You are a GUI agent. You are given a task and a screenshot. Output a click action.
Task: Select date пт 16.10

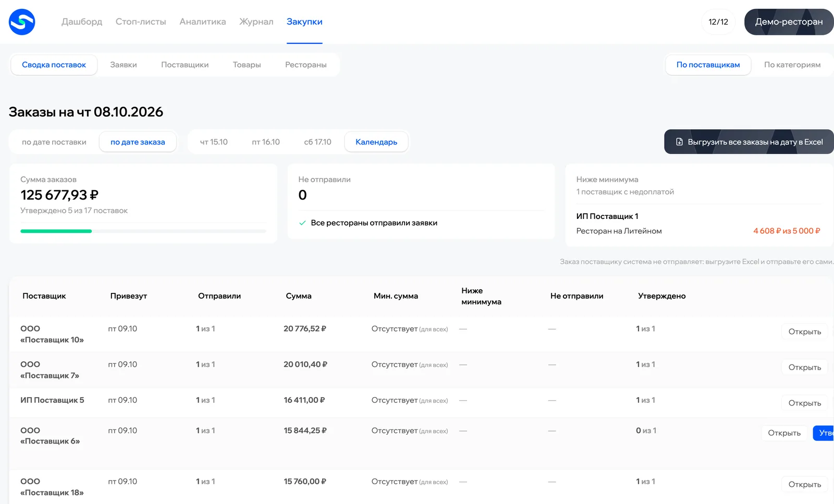tap(266, 142)
